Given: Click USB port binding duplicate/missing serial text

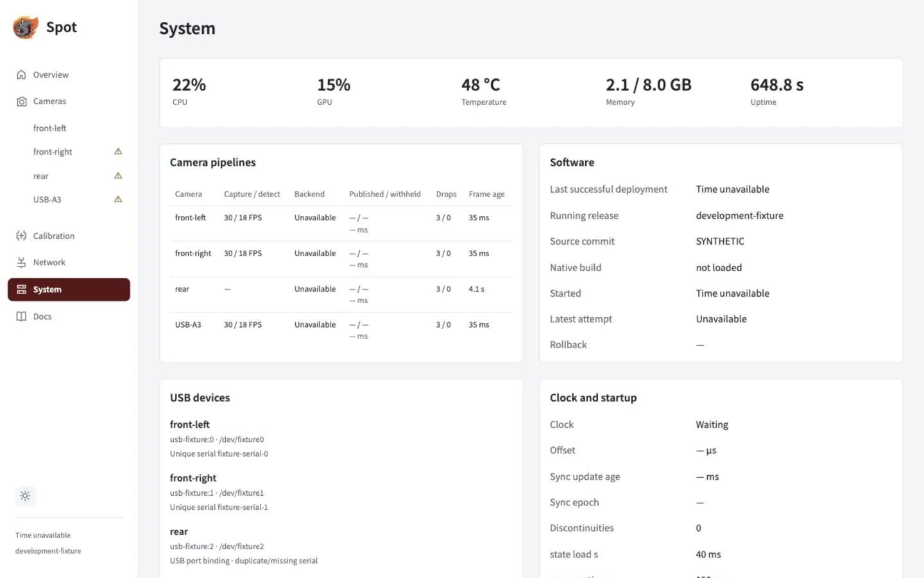Looking at the screenshot, I should click(x=244, y=561).
